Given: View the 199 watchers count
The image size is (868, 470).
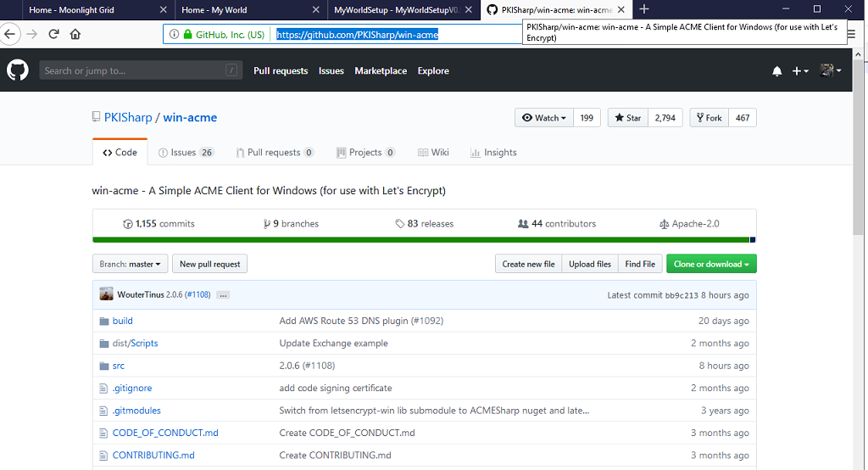Looking at the screenshot, I should coord(587,117).
